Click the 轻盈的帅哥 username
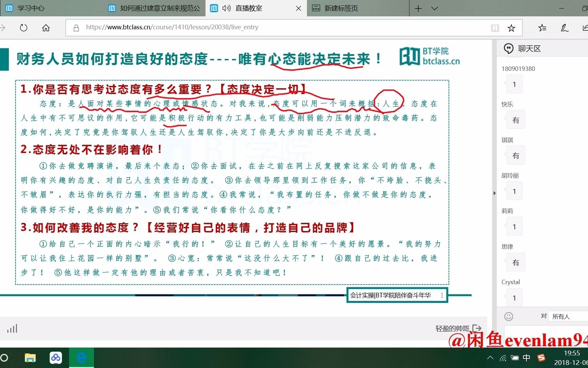 tap(452, 328)
